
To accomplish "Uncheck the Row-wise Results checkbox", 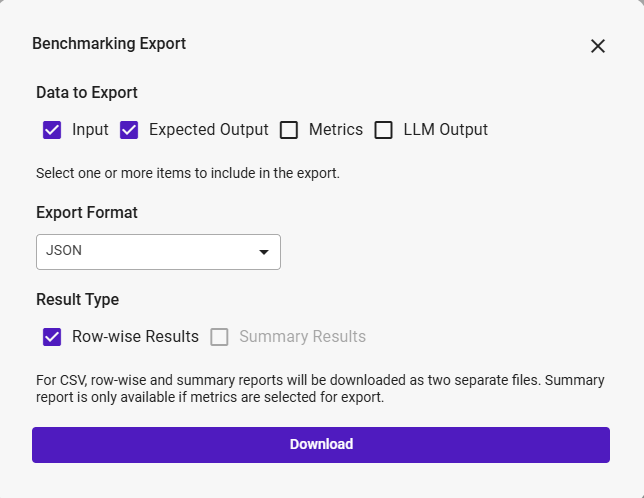I will pos(52,337).
